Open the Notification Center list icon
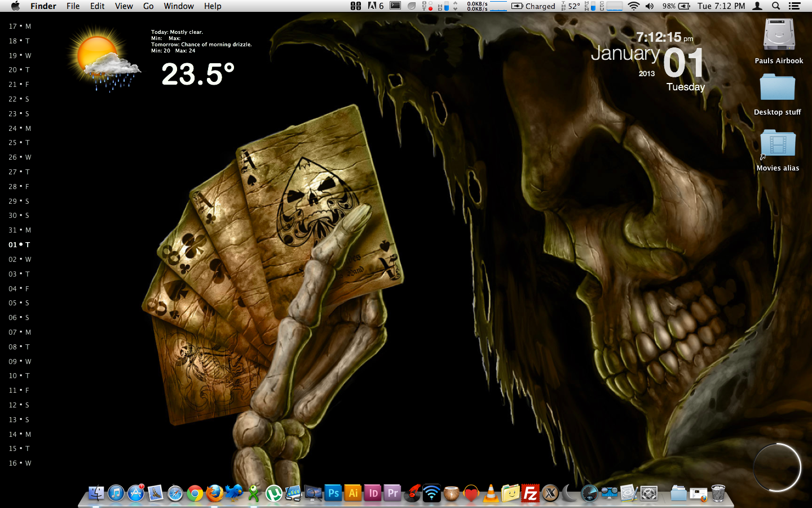 pos(795,6)
